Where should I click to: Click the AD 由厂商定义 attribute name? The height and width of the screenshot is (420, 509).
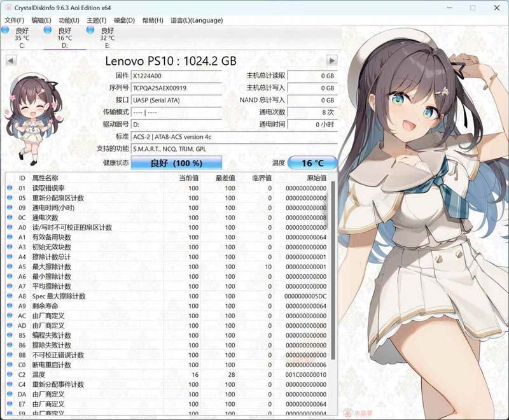click(x=48, y=326)
